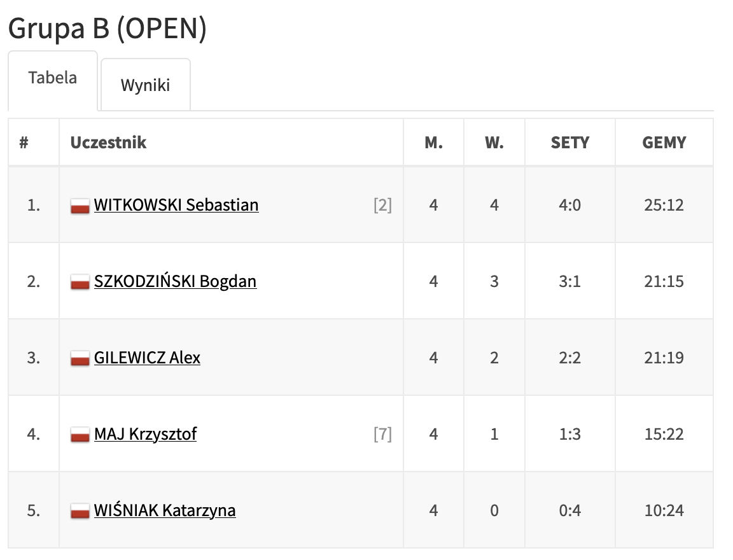Open MAJ Krzysztof player profile
Image resolution: width=733 pixels, height=560 pixels.
145,434
